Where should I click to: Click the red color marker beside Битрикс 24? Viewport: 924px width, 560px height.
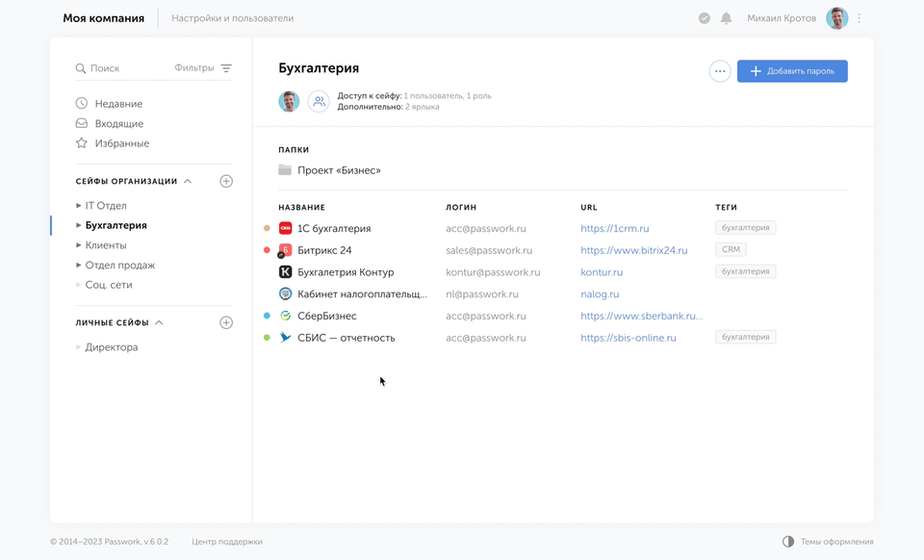coord(267,250)
